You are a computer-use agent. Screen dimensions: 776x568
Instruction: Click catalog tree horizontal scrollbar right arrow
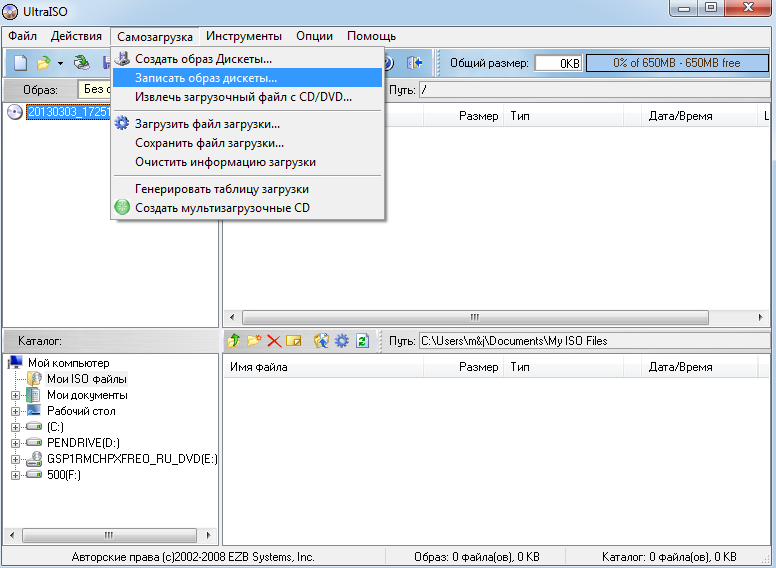pyautogui.click(x=209, y=535)
